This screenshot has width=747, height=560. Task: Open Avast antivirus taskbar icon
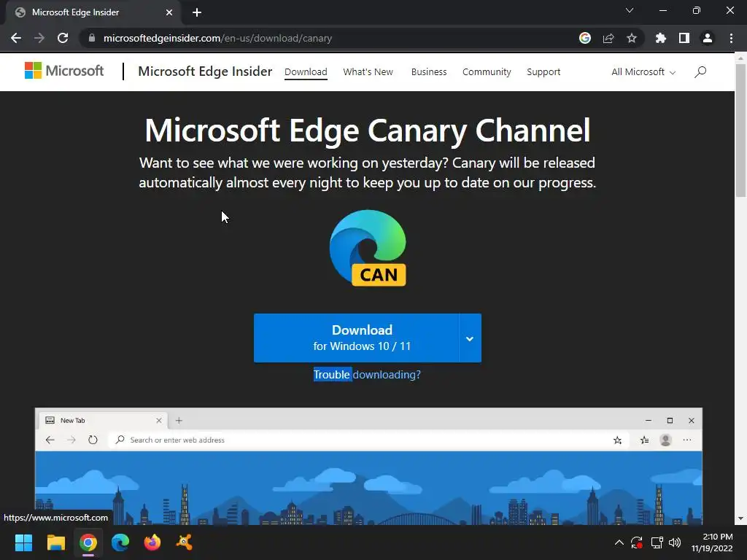coord(185,542)
